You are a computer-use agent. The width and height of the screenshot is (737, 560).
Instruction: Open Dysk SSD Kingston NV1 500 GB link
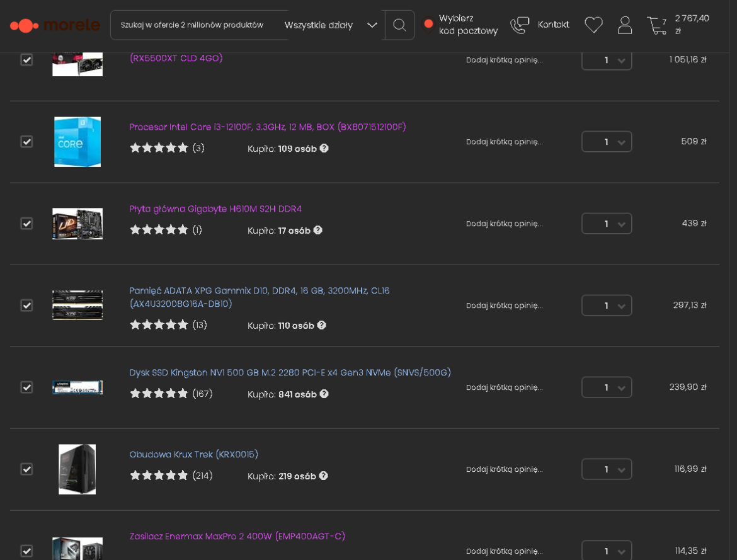pos(290,372)
